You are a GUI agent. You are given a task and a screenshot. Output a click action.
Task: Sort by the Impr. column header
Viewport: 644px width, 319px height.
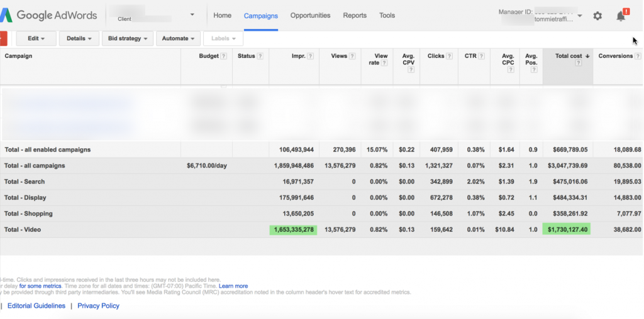pyautogui.click(x=299, y=56)
